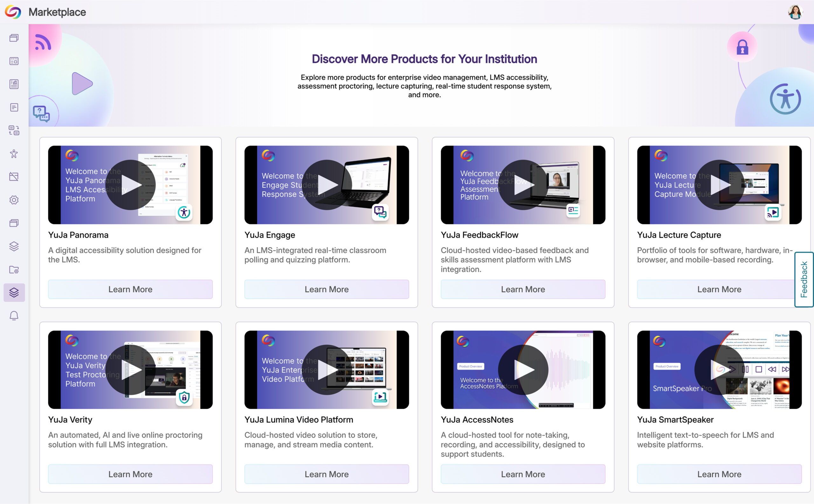
Task: Click Learn More under YuJa FeedbackFlow
Action: tap(523, 289)
